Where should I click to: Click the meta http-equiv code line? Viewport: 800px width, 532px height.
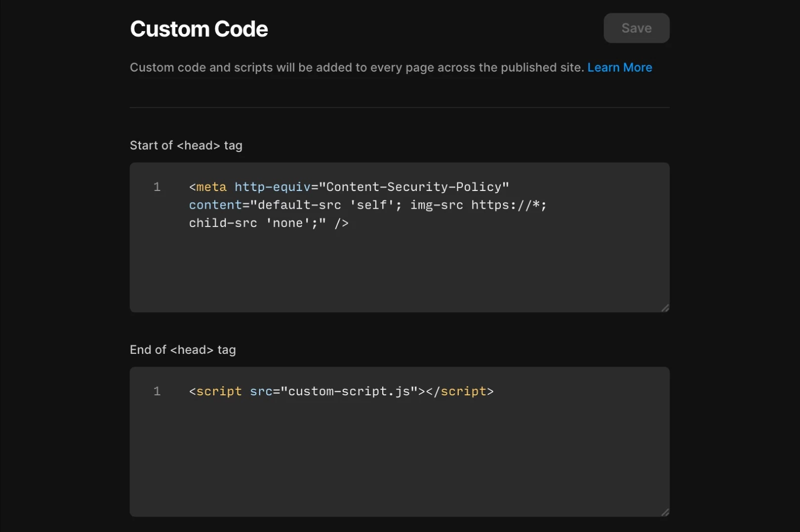point(349,187)
